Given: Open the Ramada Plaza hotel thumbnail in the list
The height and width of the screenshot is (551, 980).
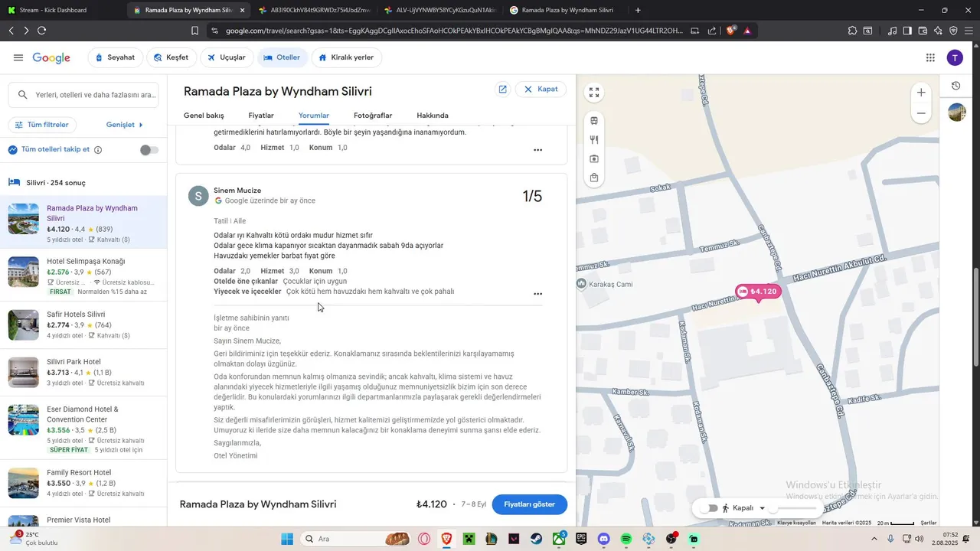Looking at the screenshot, I should (24, 219).
